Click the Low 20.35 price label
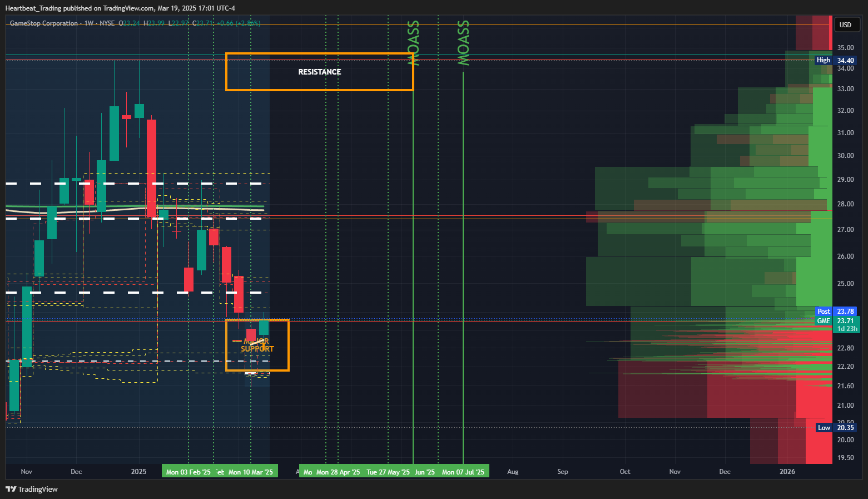The width and height of the screenshot is (868, 499). click(x=836, y=427)
